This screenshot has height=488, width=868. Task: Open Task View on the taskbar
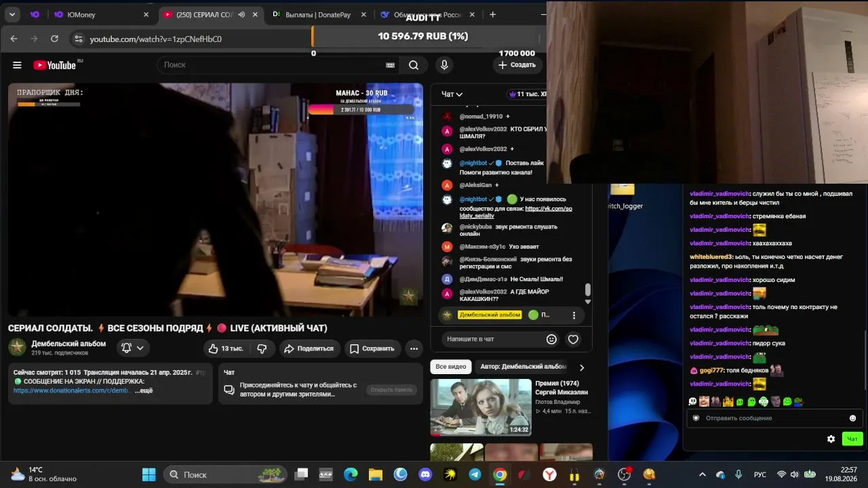[x=301, y=474]
